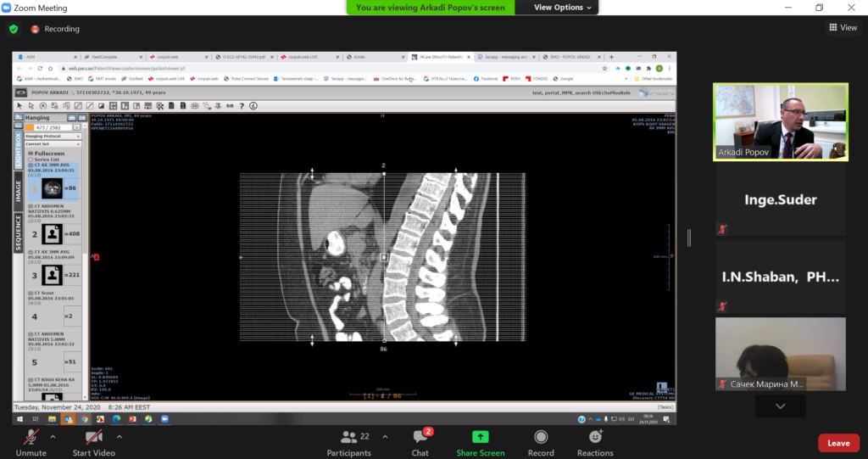Show more participants with down chevron
The width and height of the screenshot is (868, 459).
coord(780,406)
